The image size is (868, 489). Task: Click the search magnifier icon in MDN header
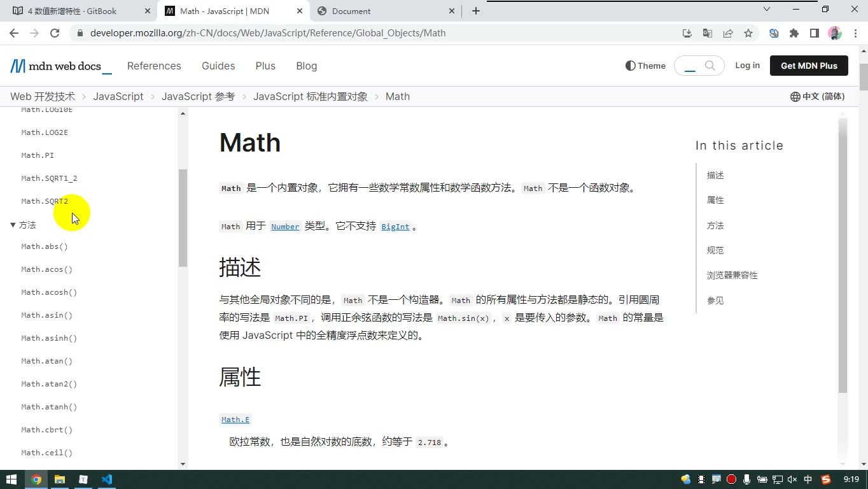(x=710, y=66)
